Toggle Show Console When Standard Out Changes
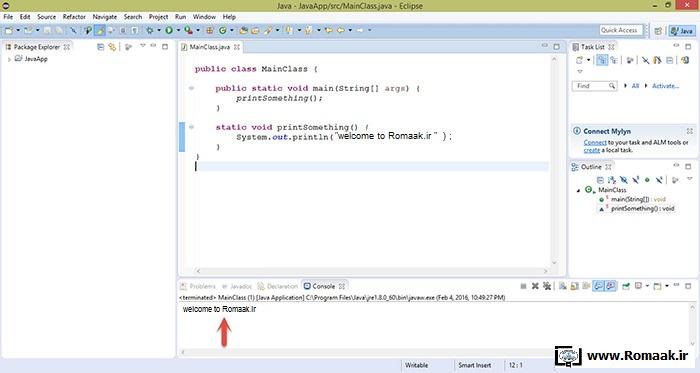This screenshot has width=700, height=373. click(599, 286)
